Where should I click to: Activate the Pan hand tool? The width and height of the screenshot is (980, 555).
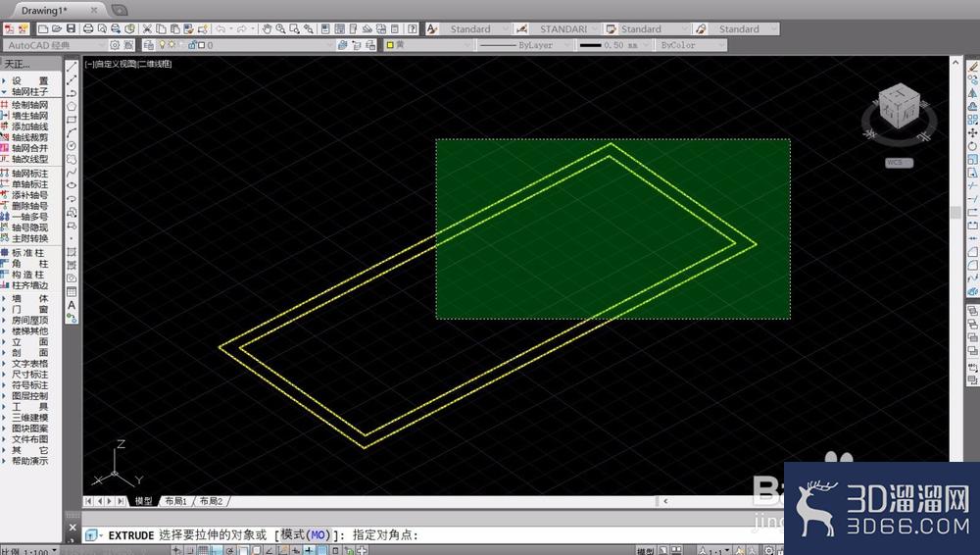267,28
